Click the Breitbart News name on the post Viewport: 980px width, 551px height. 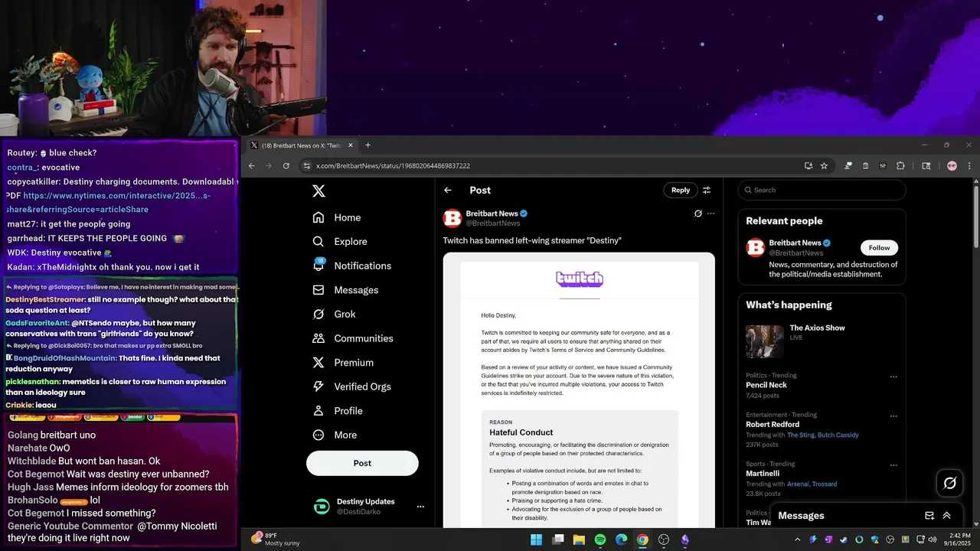(x=492, y=214)
